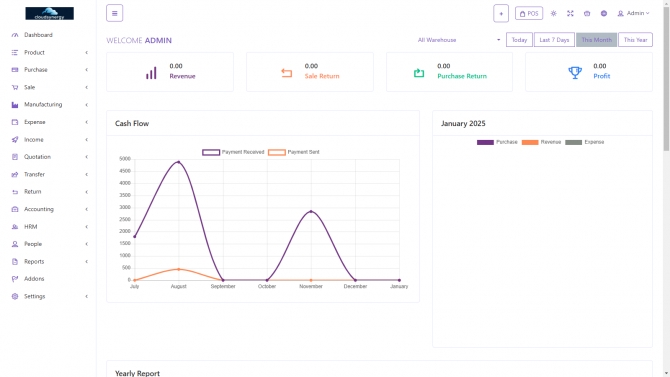This screenshot has width=670, height=377.
Task: Toggle Revenue legend in January 2025 chart
Action: coord(541,142)
